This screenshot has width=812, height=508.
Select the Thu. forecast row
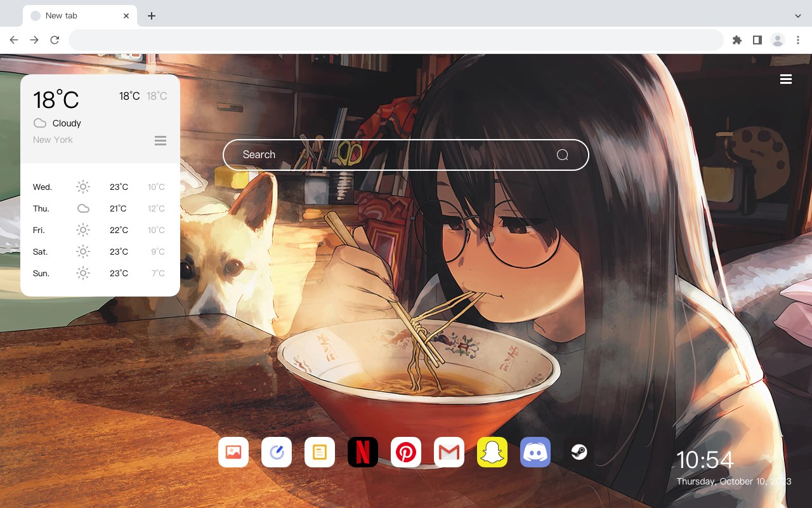click(100, 208)
